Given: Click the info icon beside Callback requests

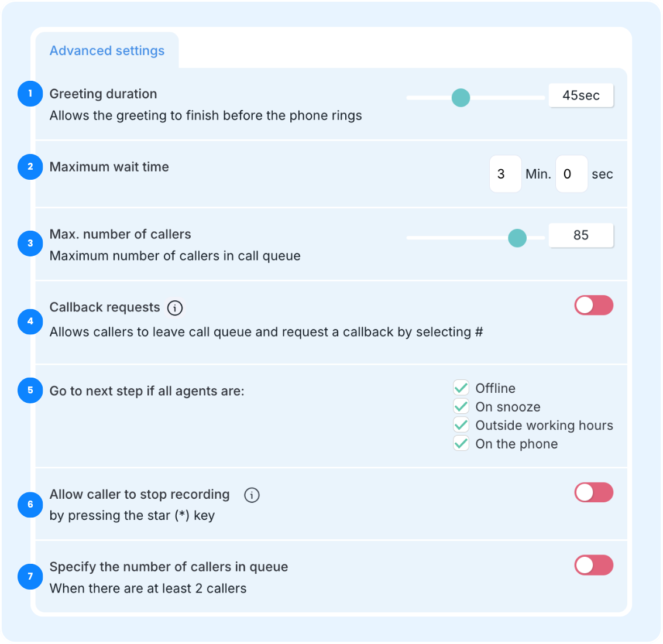Looking at the screenshot, I should point(174,307).
